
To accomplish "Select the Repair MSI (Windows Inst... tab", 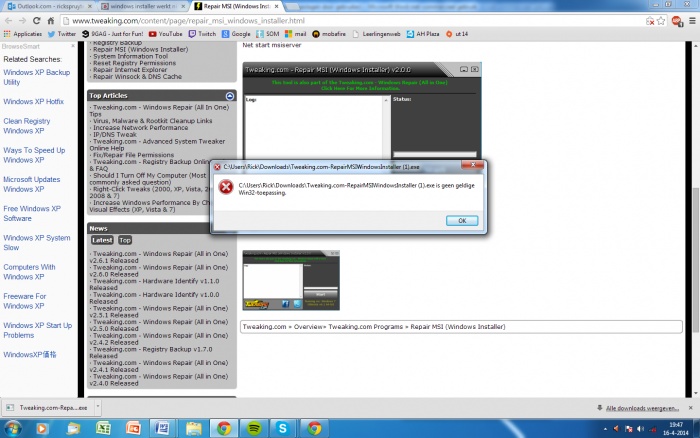I will [x=237, y=6].
